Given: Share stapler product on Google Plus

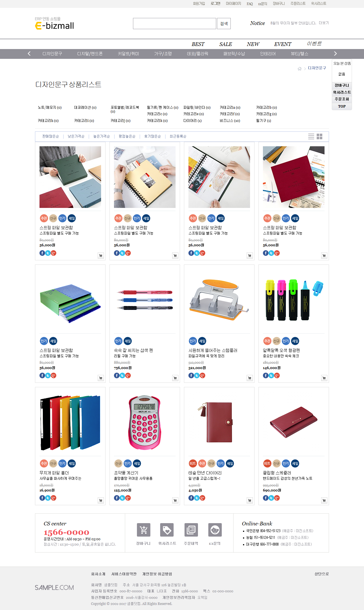Looking at the screenshot, I should point(202,375).
